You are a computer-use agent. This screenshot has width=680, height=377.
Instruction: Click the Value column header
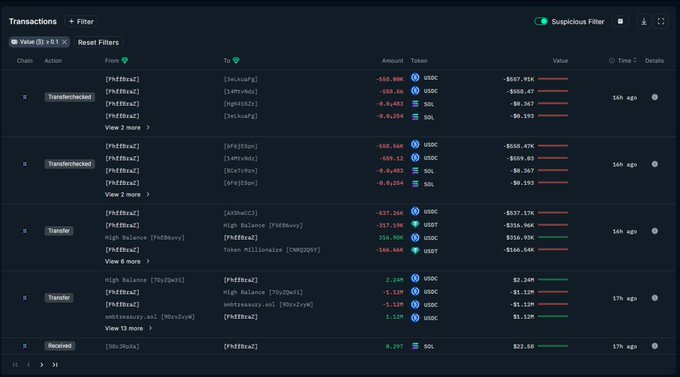(x=560, y=60)
